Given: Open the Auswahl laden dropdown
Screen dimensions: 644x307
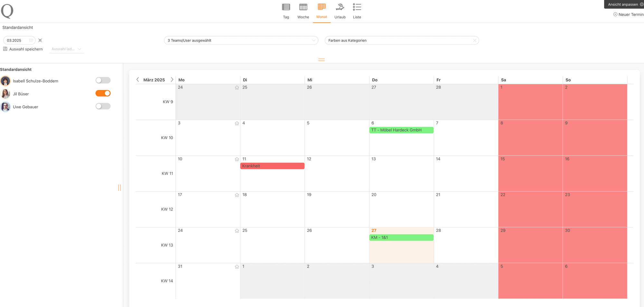Looking at the screenshot, I should pos(66,49).
